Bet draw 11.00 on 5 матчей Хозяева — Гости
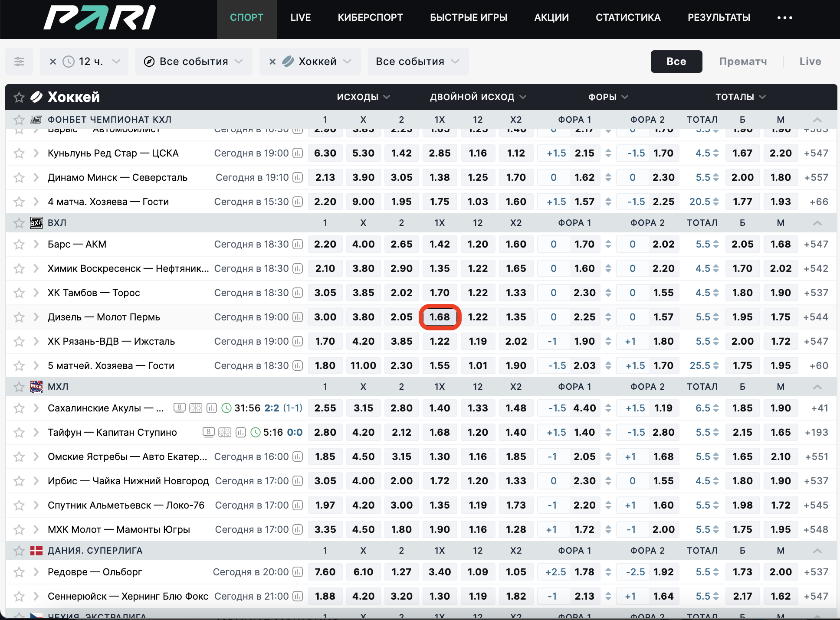 363,365
